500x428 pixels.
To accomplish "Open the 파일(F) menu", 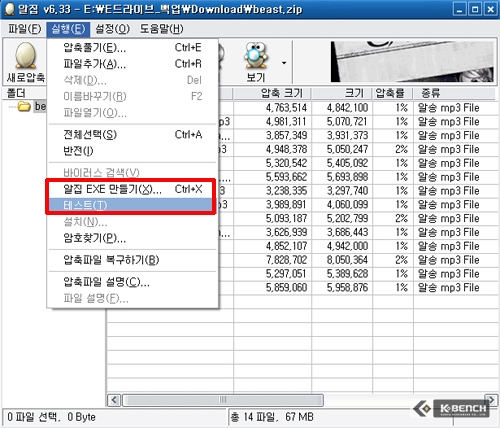I will (x=24, y=29).
